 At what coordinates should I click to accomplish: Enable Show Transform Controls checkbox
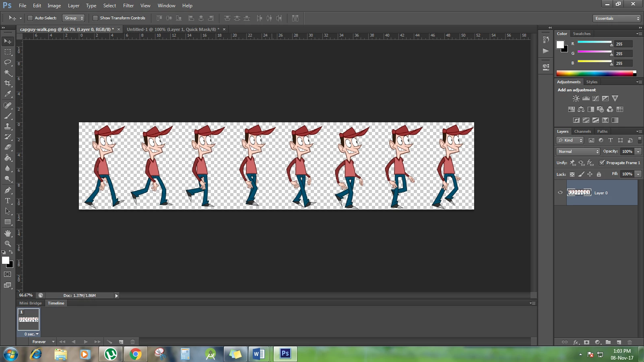[x=95, y=18]
